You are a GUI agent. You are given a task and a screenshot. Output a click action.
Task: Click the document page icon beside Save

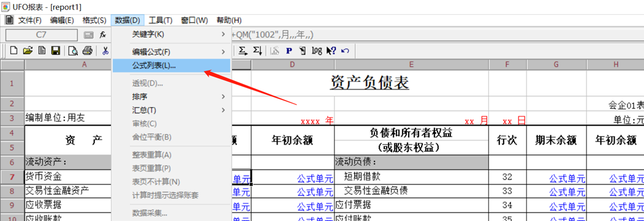[42, 50]
